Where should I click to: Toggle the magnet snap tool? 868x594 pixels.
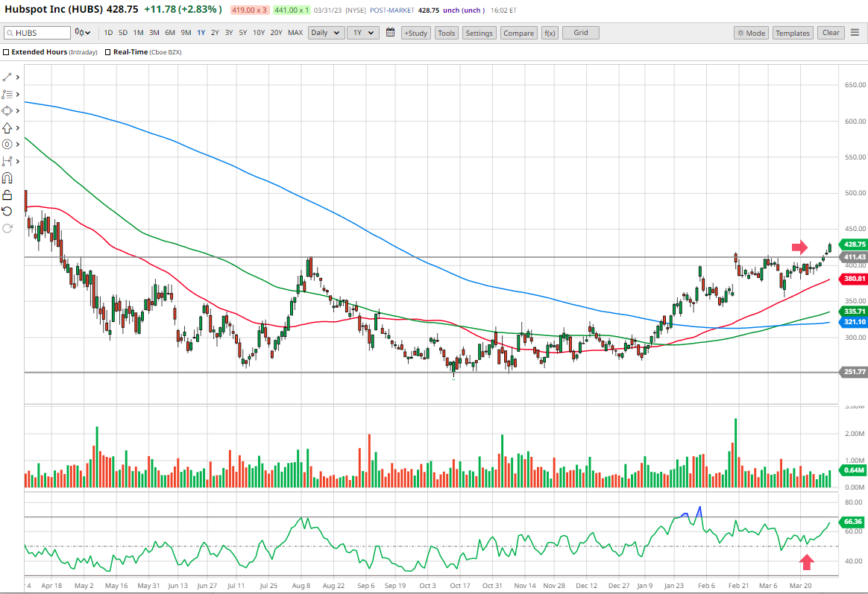point(7,178)
